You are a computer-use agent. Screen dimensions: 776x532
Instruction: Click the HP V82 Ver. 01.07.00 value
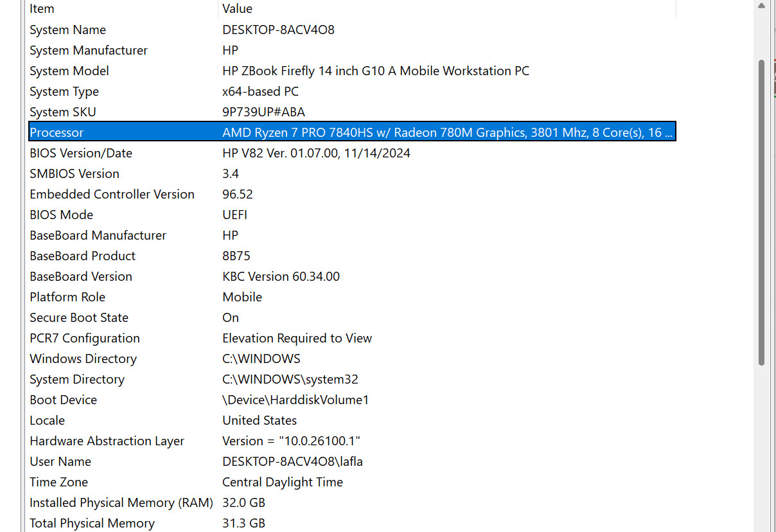point(316,153)
